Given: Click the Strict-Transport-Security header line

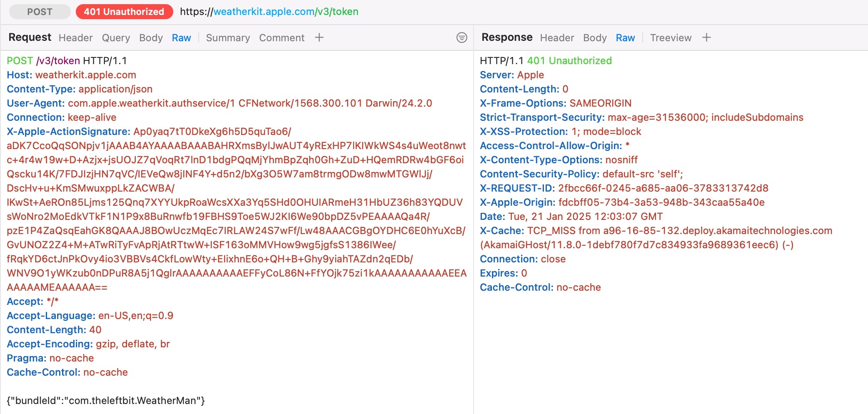Looking at the screenshot, I should tap(641, 117).
